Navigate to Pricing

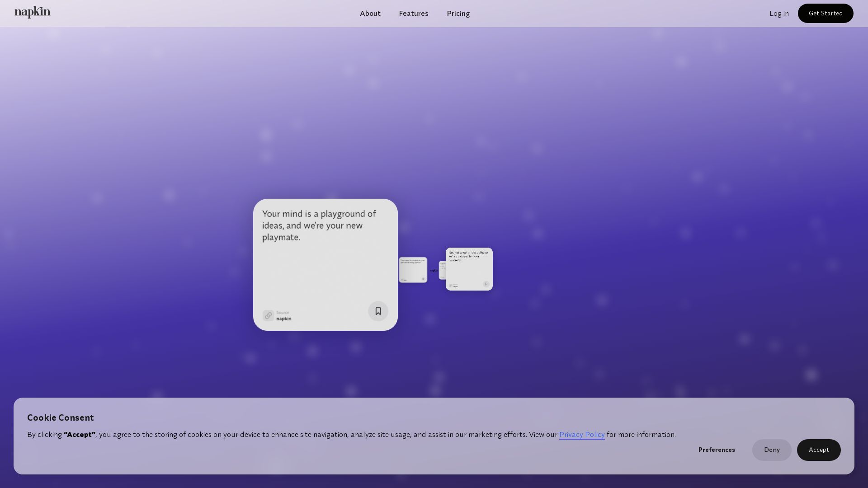(x=458, y=14)
